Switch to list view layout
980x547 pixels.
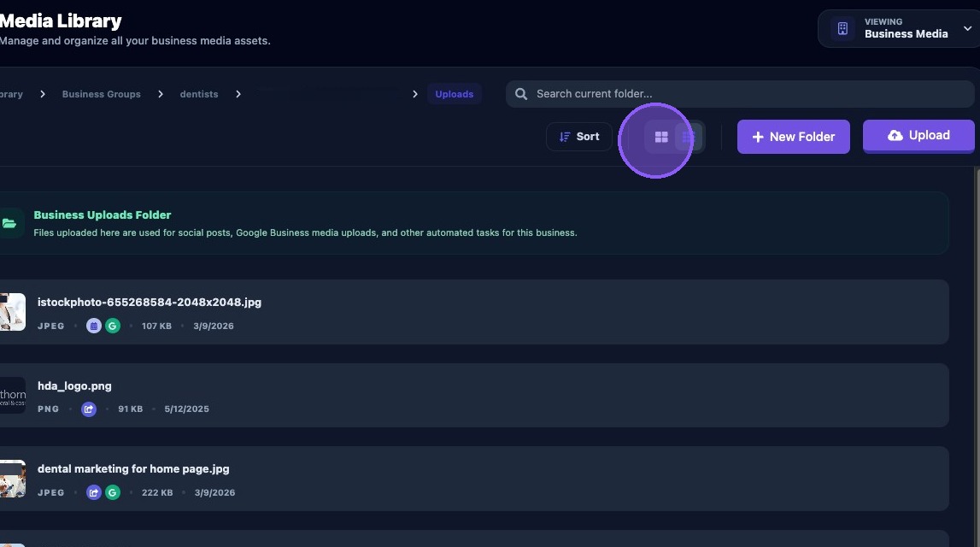(x=688, y=137)
